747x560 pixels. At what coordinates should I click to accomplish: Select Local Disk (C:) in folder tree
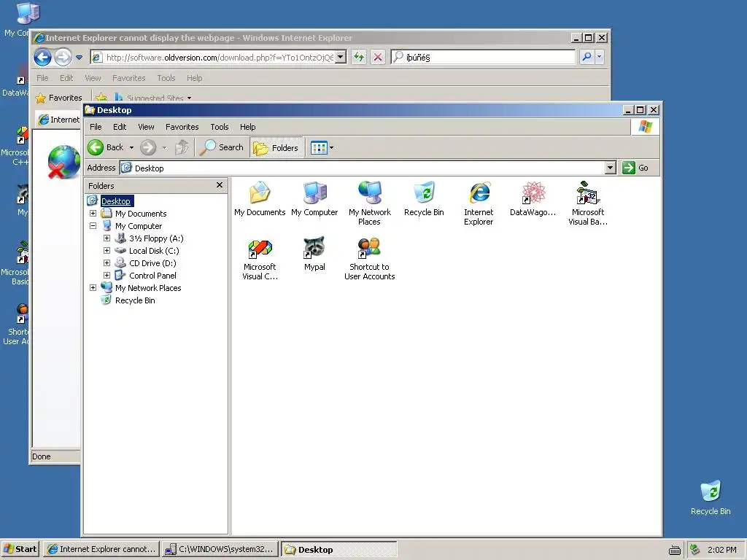[x=154, y=251]
